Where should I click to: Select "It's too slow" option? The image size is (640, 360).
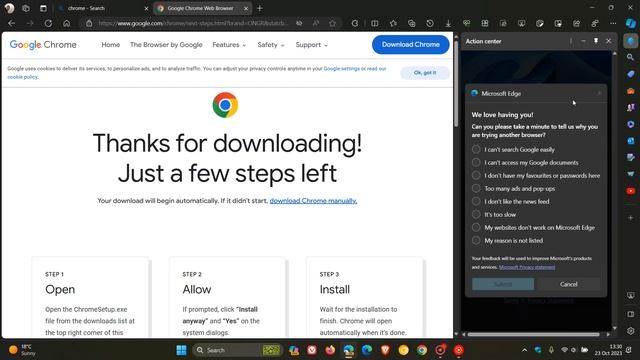(494, 214)
